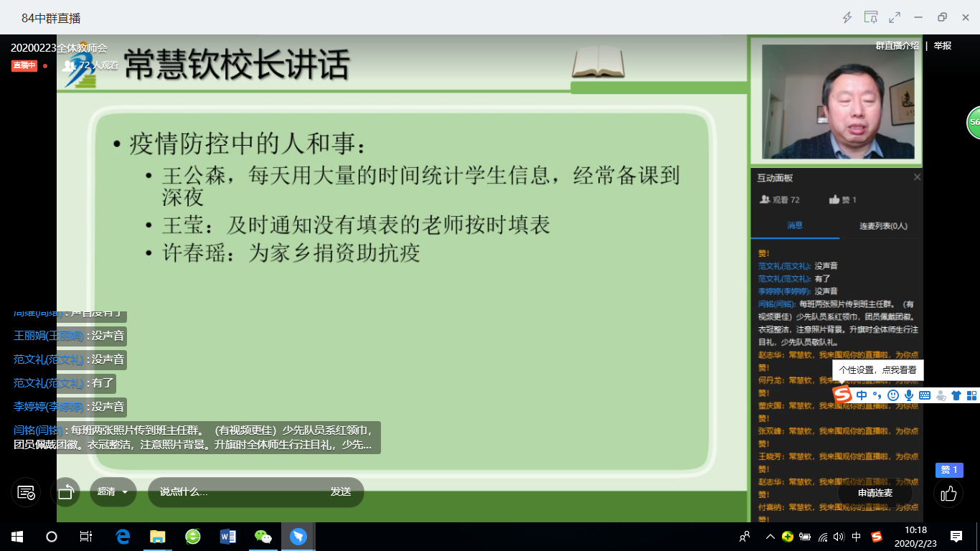Click the green 56 circular badge
This screenshot has height=551, width=980.
974,123
